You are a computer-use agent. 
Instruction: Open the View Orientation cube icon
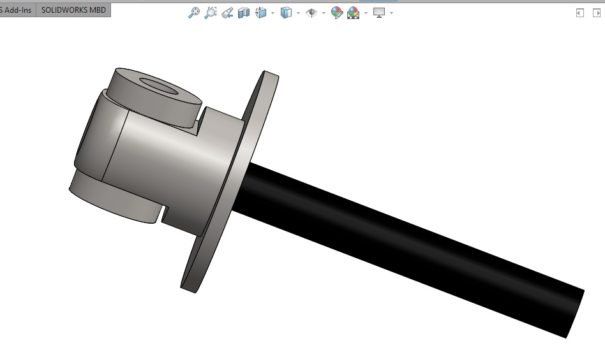click(261, 13)
